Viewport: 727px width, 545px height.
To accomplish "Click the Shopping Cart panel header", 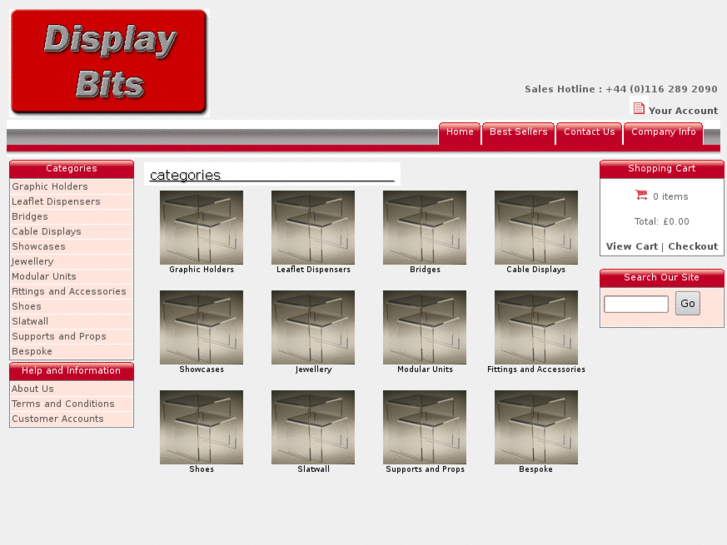I will (x=662, y=169).
